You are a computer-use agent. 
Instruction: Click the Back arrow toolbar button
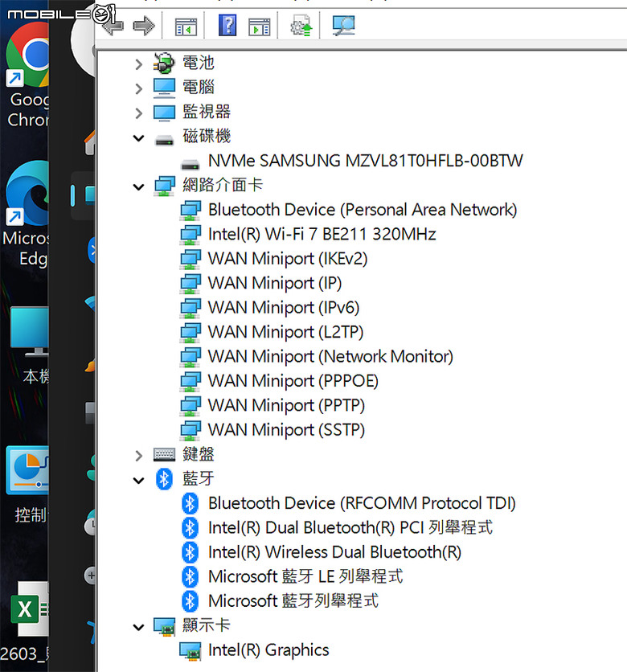point(113,26)
